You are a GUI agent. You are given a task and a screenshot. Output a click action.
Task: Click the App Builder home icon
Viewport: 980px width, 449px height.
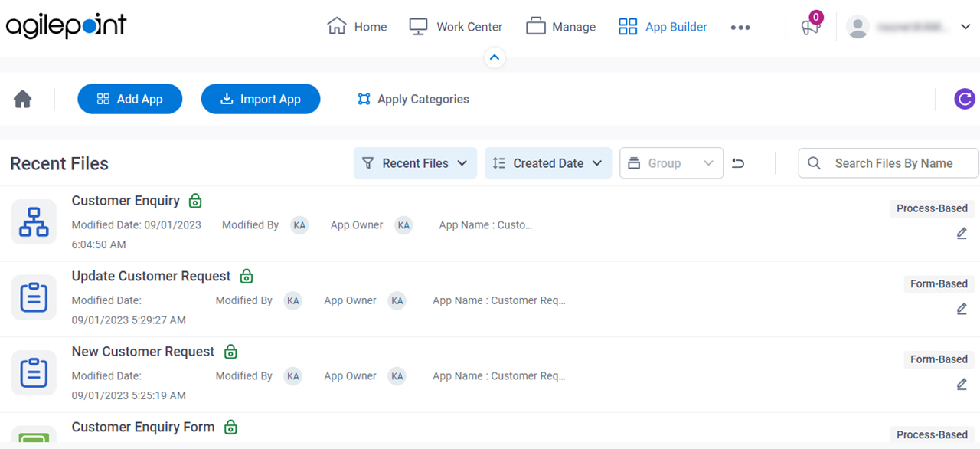click(x=23, y=99)
